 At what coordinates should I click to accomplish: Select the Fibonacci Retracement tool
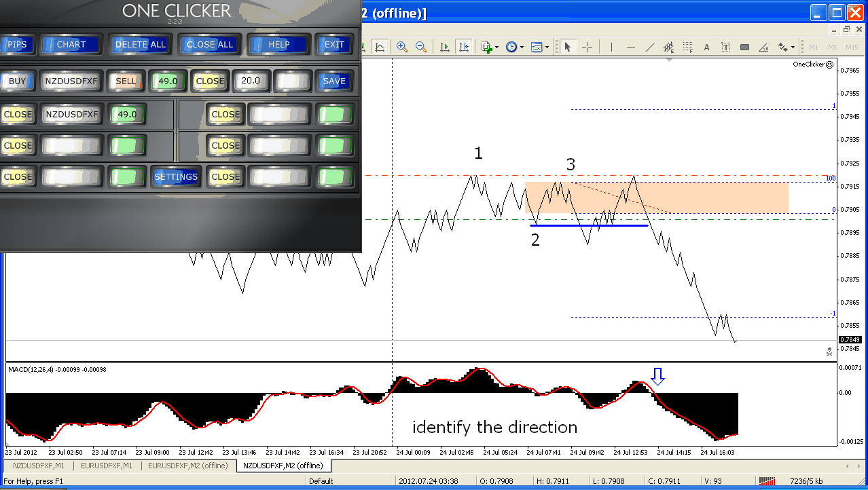(687, 47)
